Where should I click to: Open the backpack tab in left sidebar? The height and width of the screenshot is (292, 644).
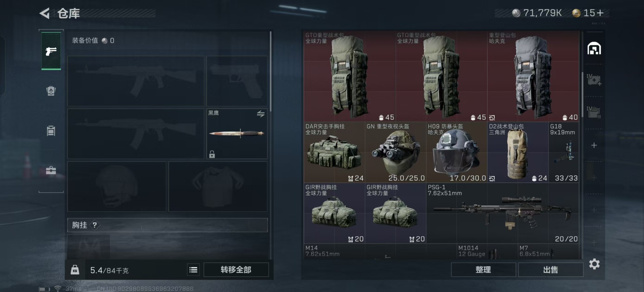pos(51,91)
